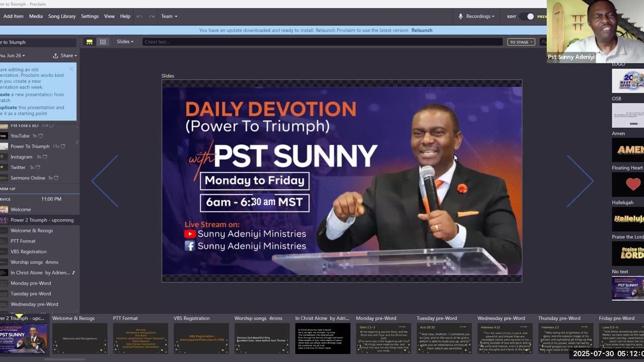Image resolution: width=644 pixels, height=362 pixels.
Task: Go to previous slide with left arrow
Action: 105,181
